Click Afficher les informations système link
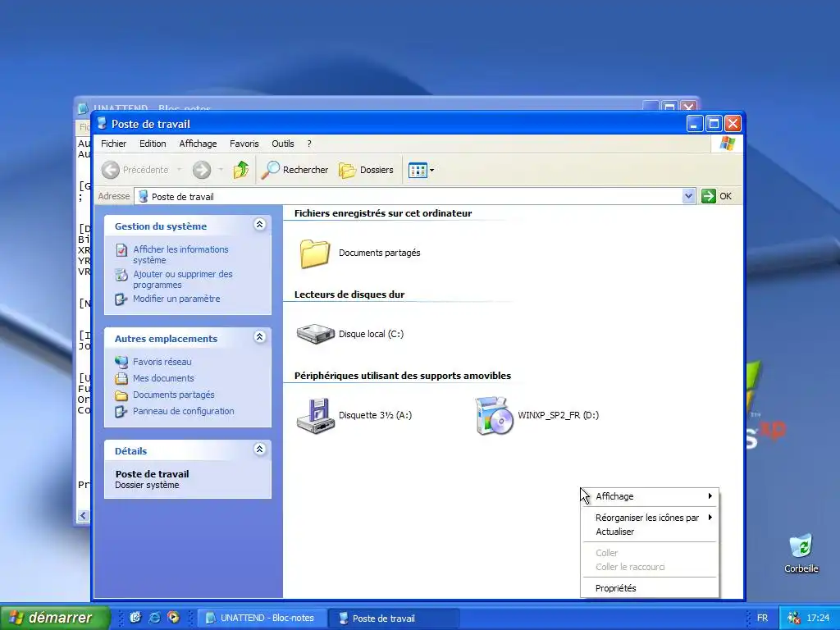The image size is (840, 630). [180, 254]
